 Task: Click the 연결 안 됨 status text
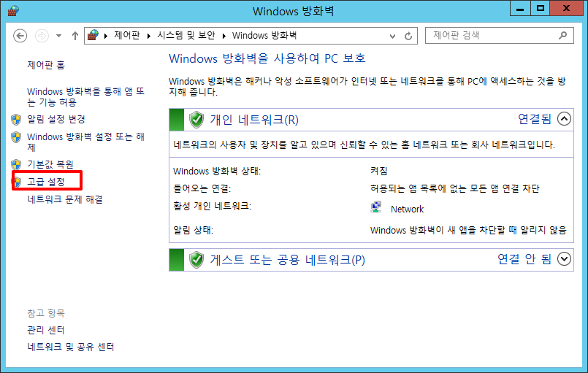pos(524,258)
